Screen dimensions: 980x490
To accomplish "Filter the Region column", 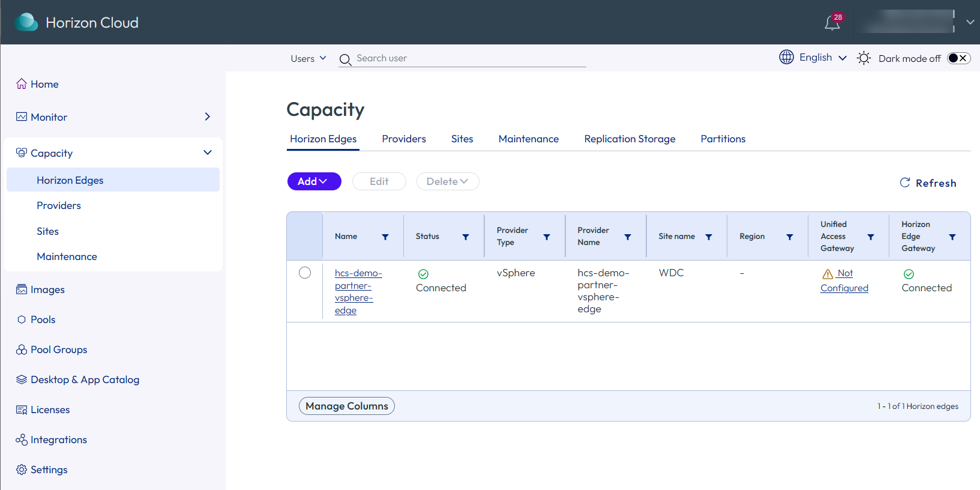I will 790,237.
